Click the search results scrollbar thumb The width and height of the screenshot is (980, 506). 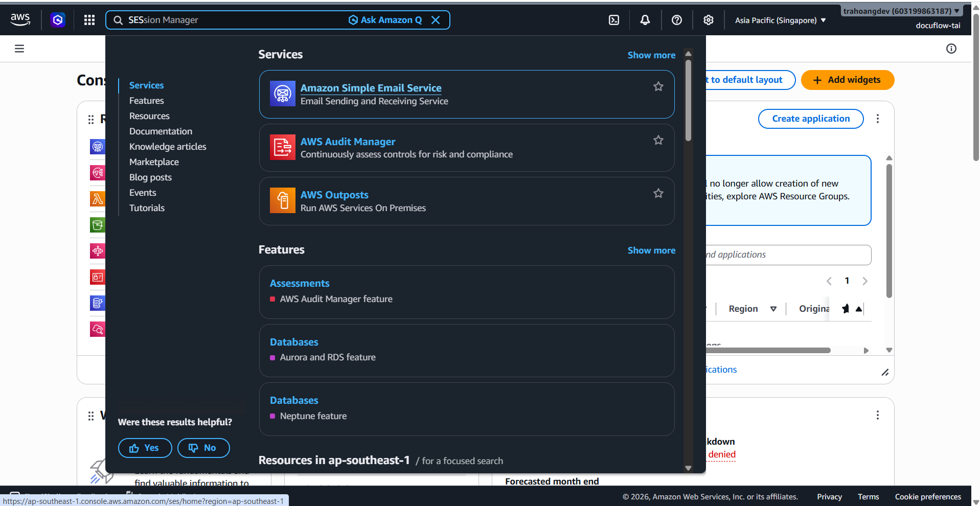[688, 100]
